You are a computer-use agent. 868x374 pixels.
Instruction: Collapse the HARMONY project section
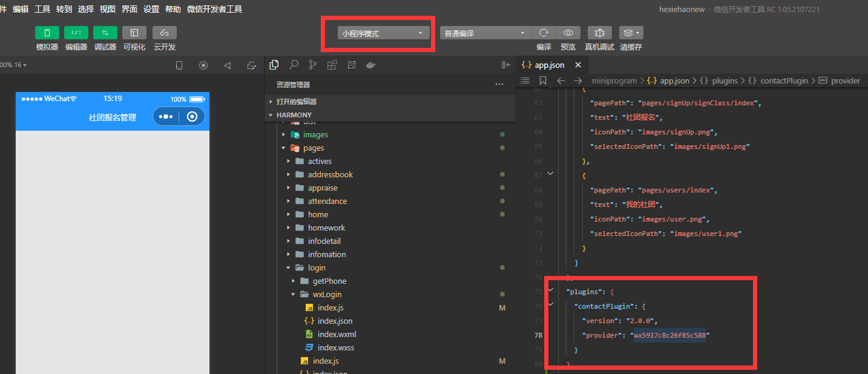(x=390, y=114)
